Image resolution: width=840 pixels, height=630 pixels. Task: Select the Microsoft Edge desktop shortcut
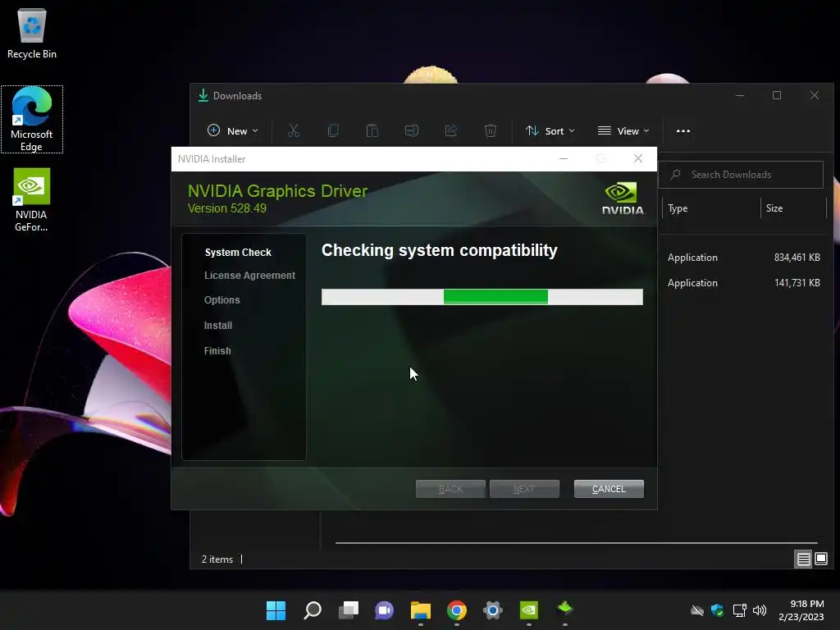[x=32, y=119]
